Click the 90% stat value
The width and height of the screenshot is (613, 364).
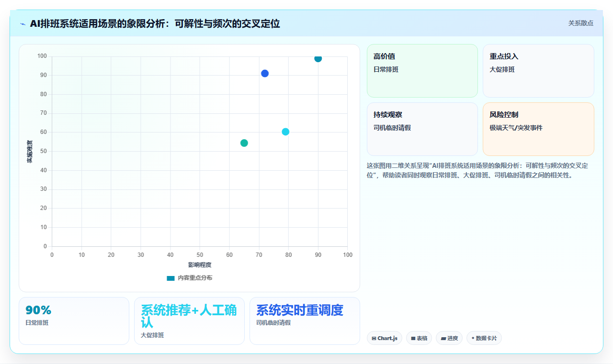click(38, 310)
